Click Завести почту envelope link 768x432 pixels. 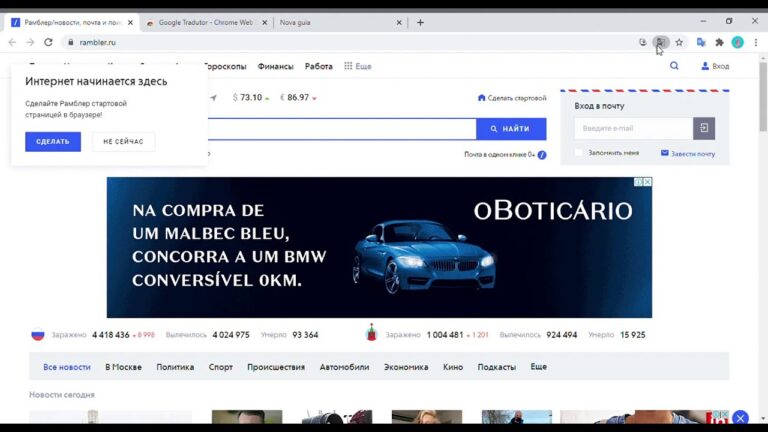click(688, 153)
